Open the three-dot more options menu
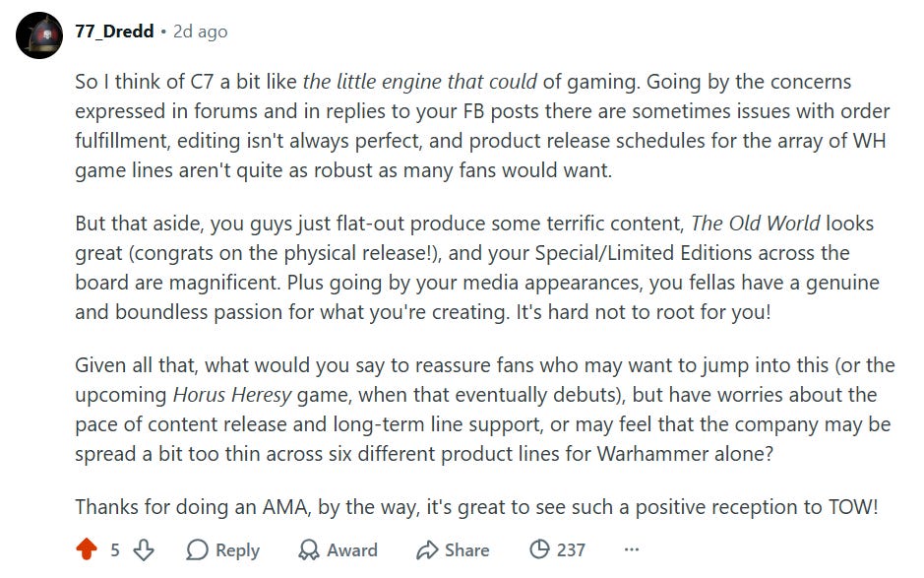Image resolution: width=924 pixels, height=578 pixels. 631,549
